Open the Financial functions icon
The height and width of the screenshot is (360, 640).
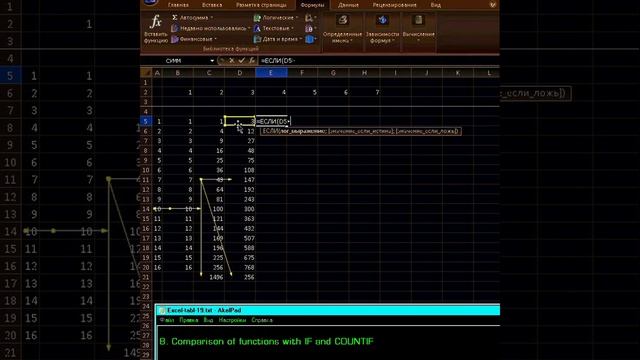(x=175, y=39)
